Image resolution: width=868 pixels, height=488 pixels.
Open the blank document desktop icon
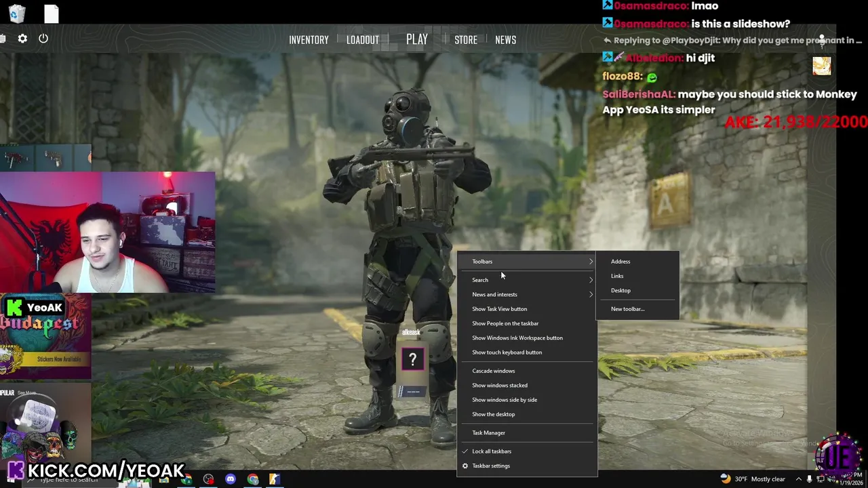coord(52,13)
